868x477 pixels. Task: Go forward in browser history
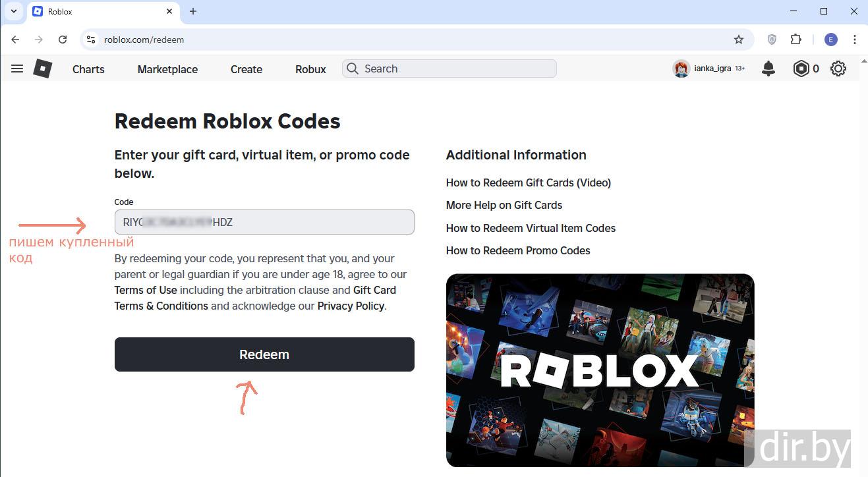point(39,40)
